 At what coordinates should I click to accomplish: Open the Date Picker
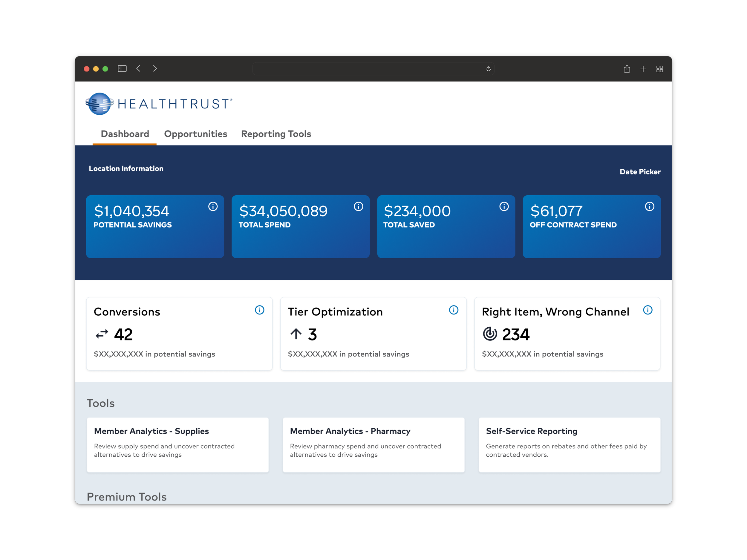640,172
